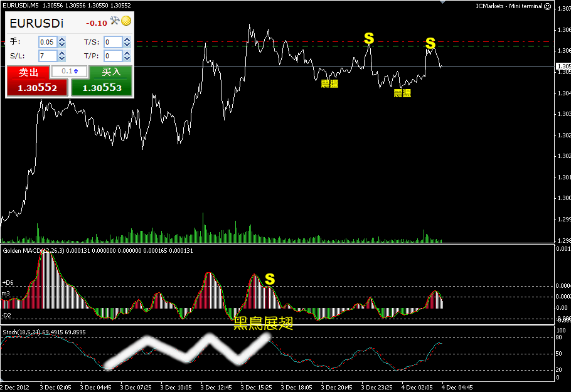Click the T/S input field

[113, 42]
